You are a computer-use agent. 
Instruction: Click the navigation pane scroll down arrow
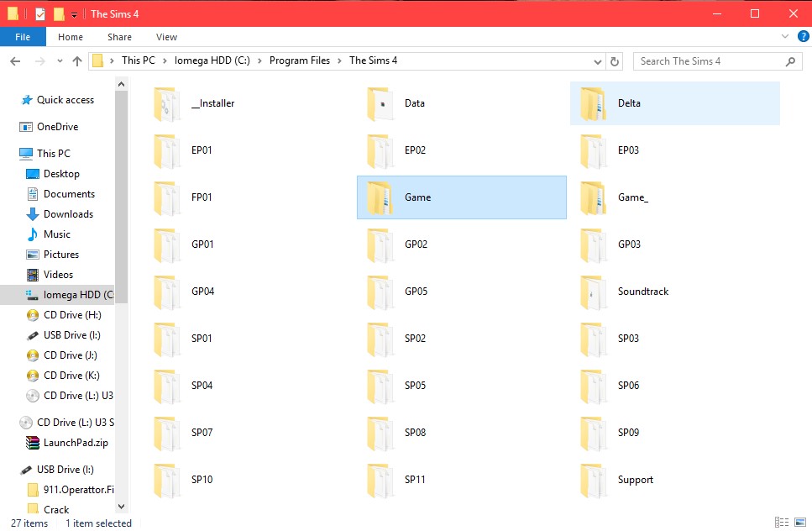coord(121,507)
